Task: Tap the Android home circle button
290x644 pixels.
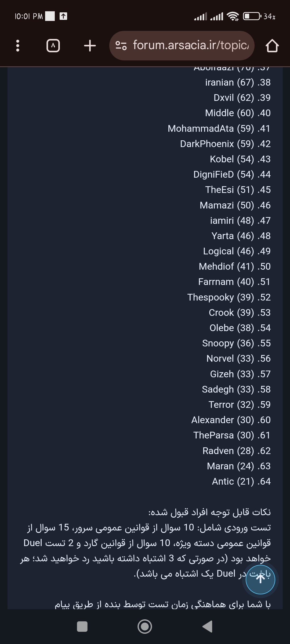Action: coord(145,627)
